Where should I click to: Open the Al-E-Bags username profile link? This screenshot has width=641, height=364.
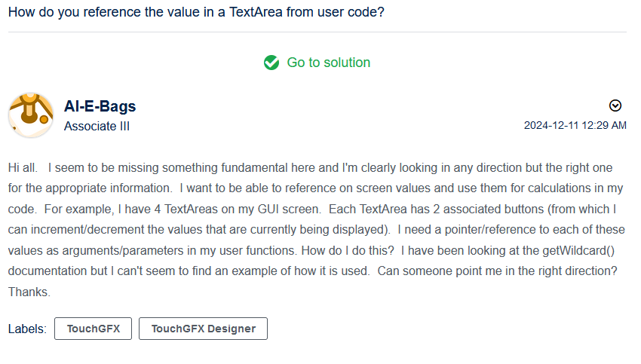(x=100, y=106)
